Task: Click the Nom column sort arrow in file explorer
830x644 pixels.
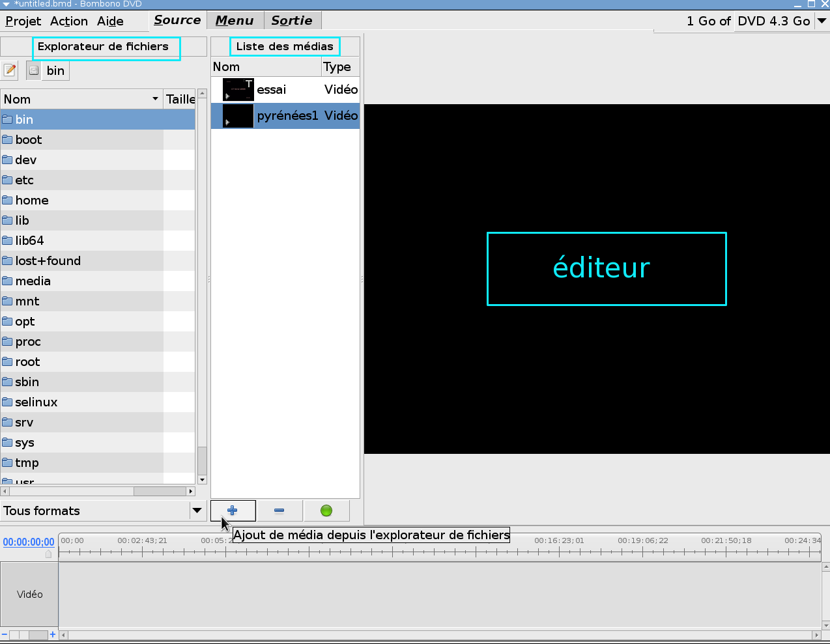Action: (155, 99)
